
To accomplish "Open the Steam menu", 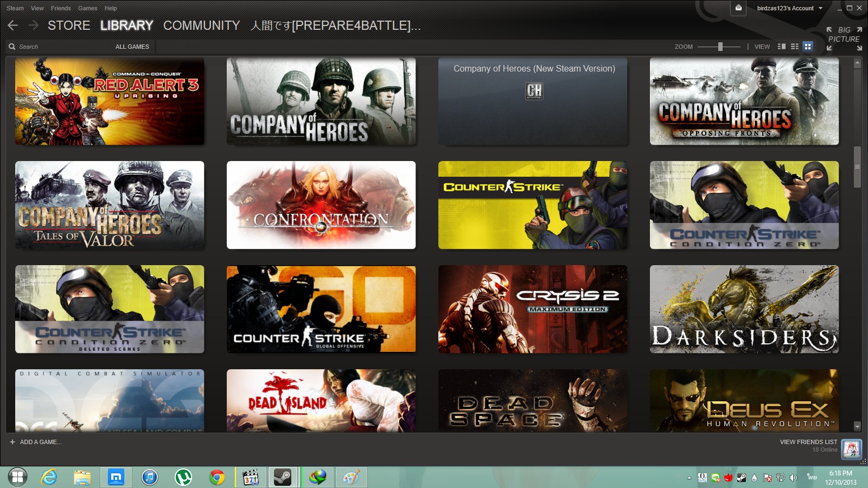I will [x=15, y=8].
